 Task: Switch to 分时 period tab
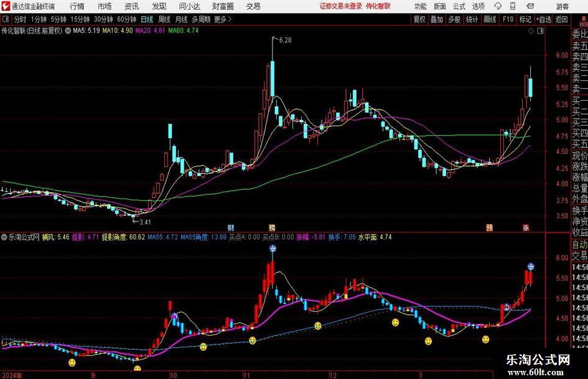click(x=21, y=19)
